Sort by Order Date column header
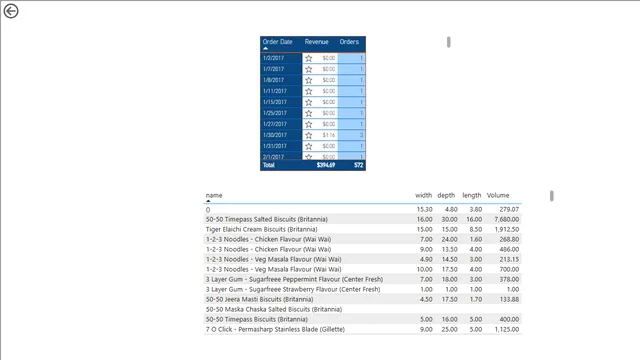This screenshot has width=640, height=360. 278,42
